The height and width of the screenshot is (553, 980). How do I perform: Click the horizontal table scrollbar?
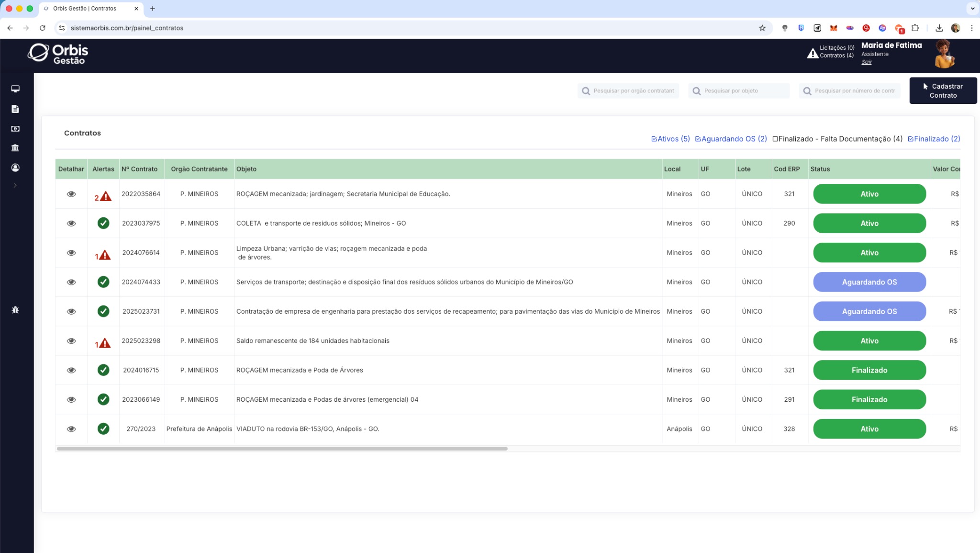click(282, 449)
